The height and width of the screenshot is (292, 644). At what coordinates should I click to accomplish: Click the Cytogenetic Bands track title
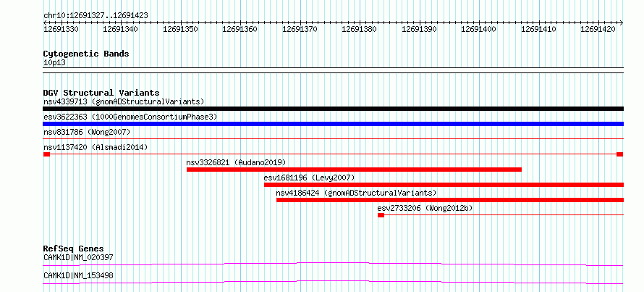click(x=86, y=54)
